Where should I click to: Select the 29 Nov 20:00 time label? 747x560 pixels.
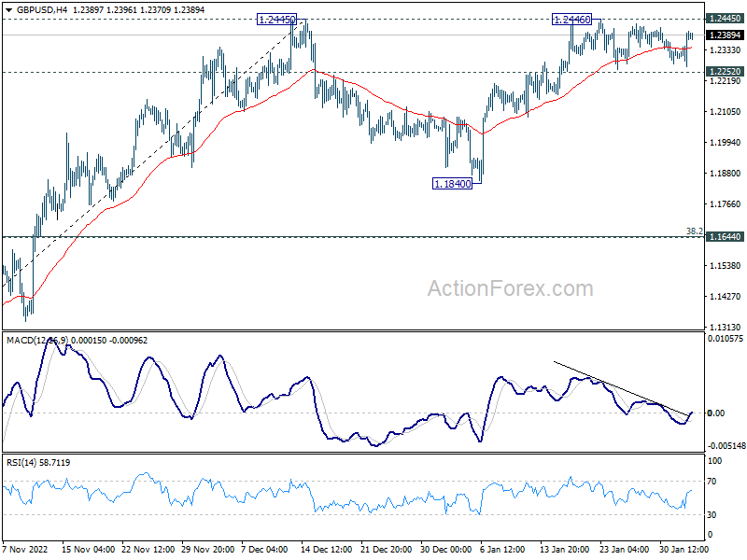pos(207,549)
